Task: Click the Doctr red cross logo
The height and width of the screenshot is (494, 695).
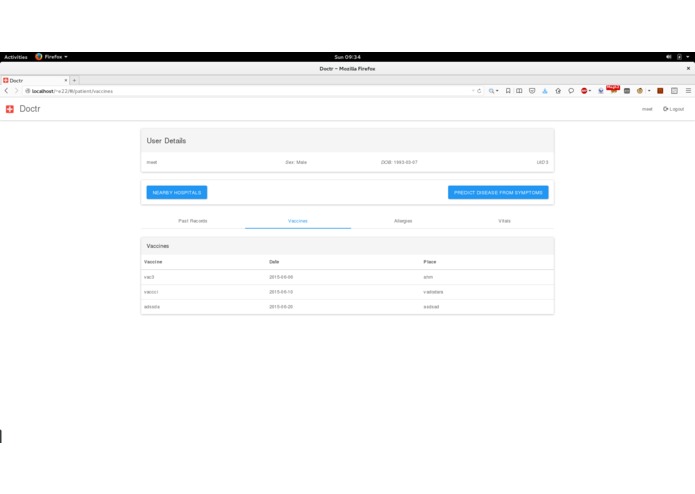Action: pyautogui.click(x=10, y=109)
